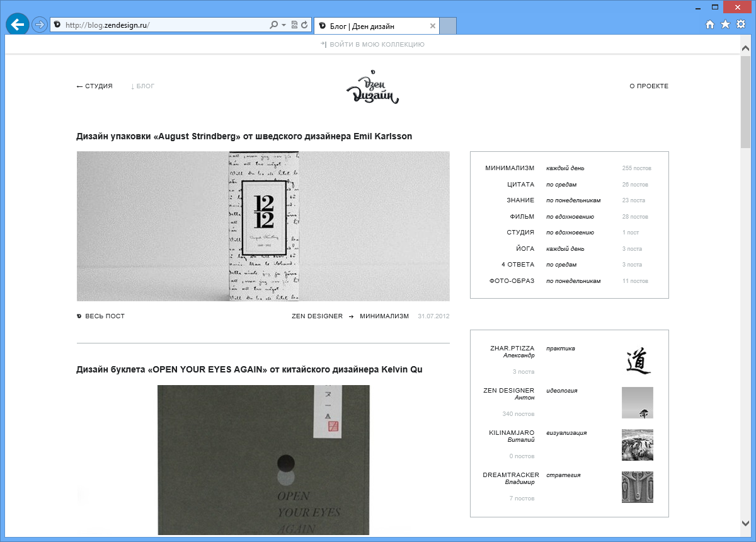Open ВЕСЬ ПОСТ for the Strindberg article

105,316
